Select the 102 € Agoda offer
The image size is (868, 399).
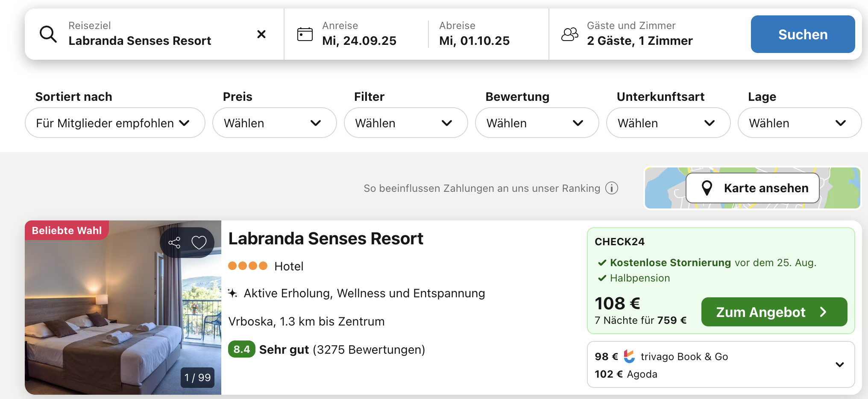coord(626,374)
